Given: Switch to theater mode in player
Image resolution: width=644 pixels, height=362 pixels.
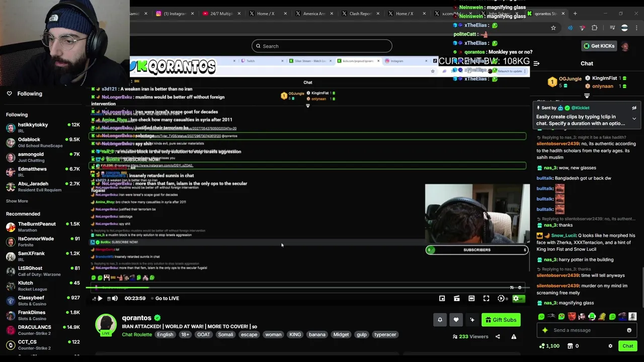Looking at the screenshot, I should 471,299.
